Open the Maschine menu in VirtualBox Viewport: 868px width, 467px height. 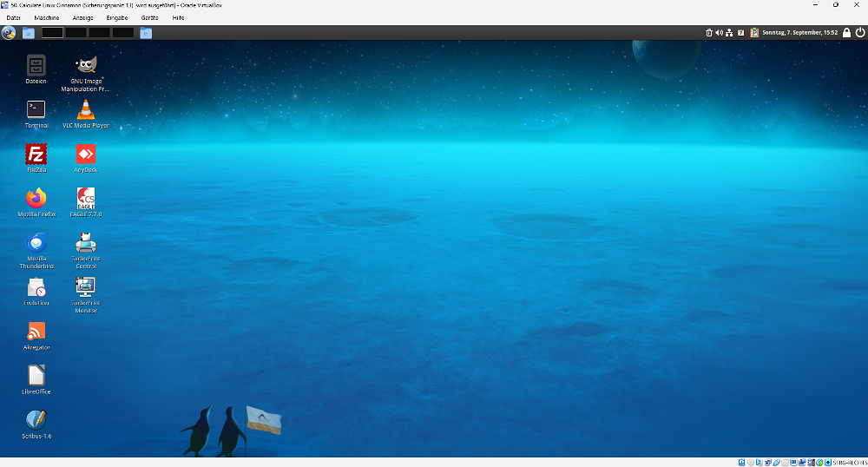pos(47,17)
